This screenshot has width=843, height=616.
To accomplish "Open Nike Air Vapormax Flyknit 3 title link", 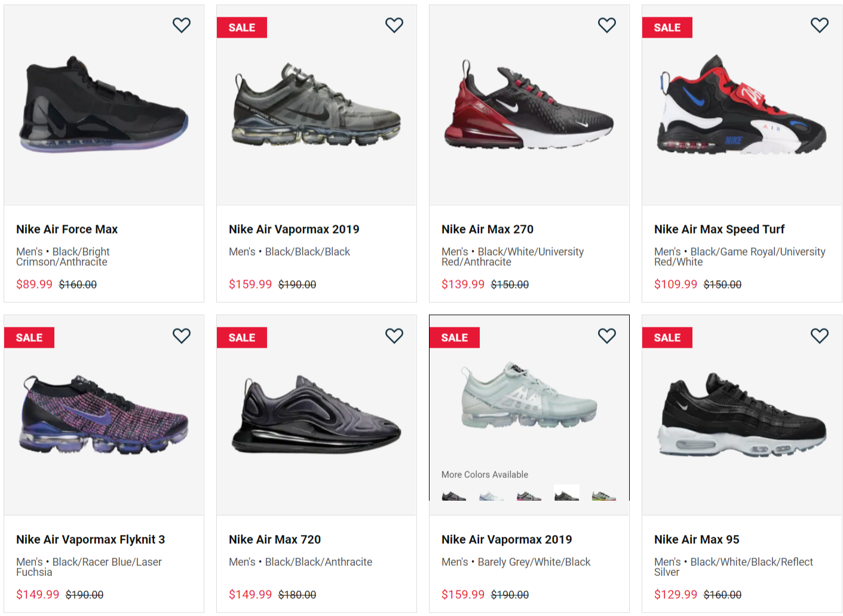I will 91,540.
